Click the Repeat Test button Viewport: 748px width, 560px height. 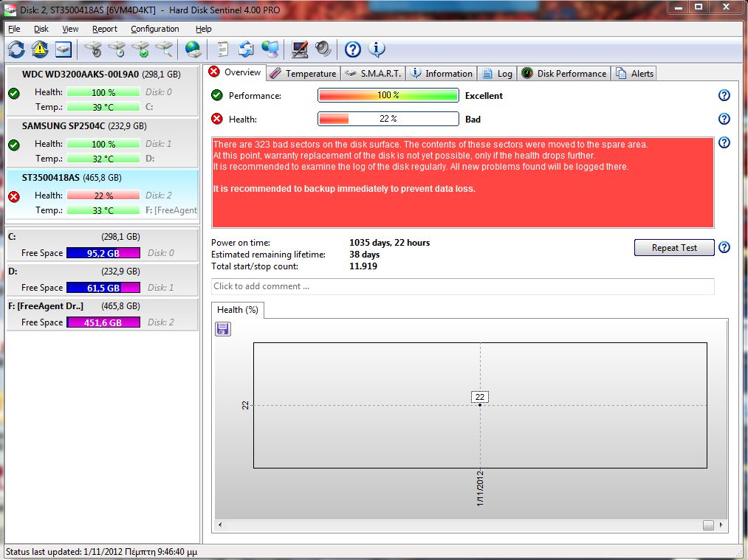point(674,248)
